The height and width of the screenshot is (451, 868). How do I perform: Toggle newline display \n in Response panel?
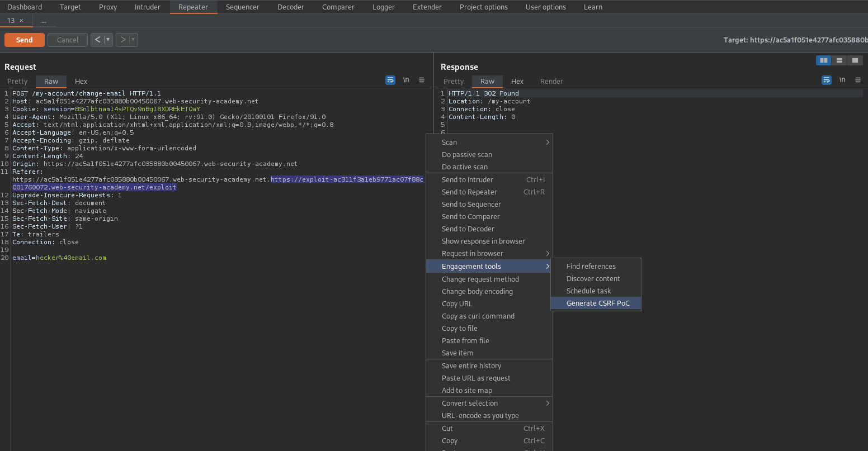tap(842, 80)
